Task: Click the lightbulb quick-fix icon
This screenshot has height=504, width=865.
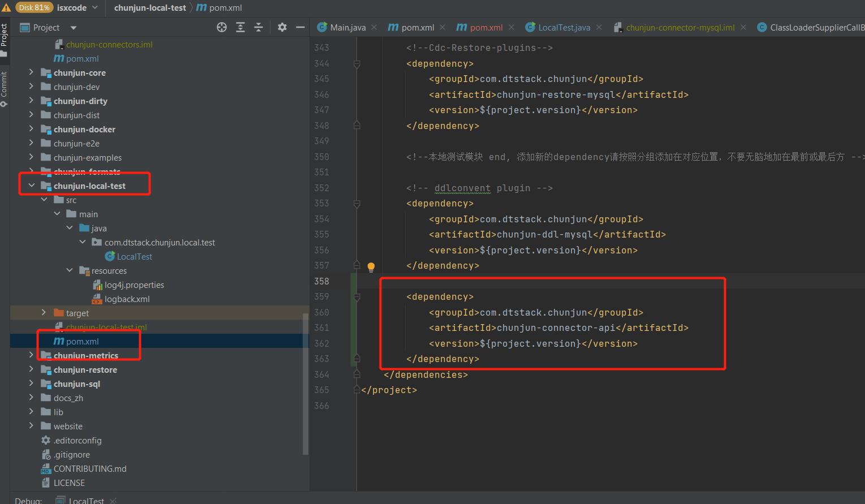Action: click(x=371, y=266)
